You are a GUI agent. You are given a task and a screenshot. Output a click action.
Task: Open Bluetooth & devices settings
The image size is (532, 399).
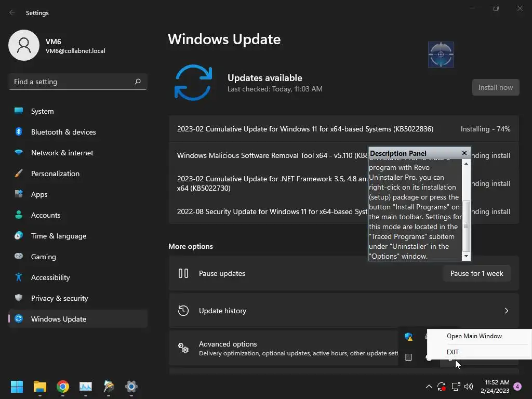click(78, 132)
